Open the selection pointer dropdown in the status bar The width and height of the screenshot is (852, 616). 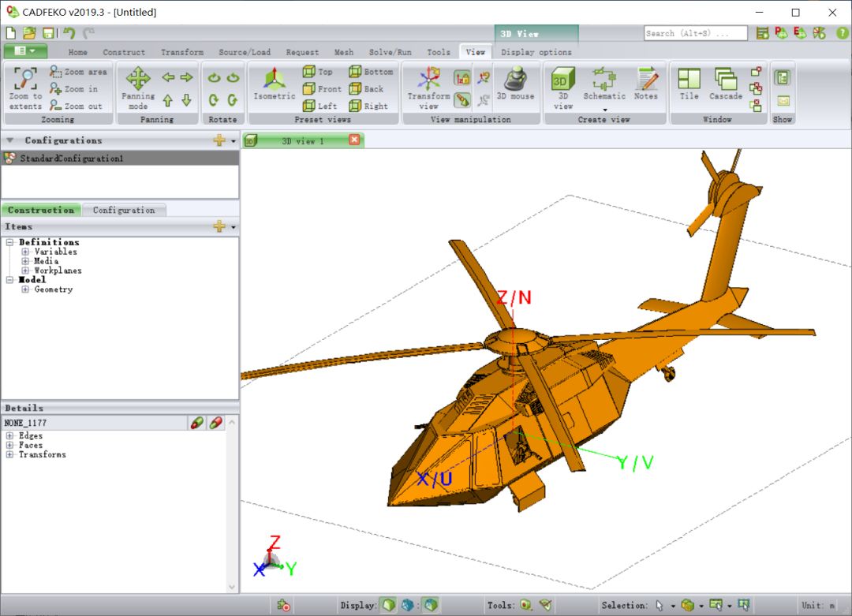click(x=673, y=605)
